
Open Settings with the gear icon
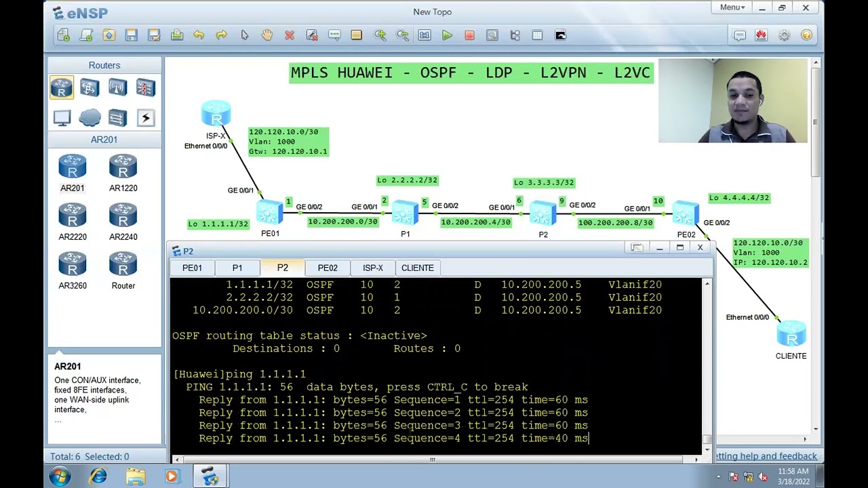coord(784,35)
